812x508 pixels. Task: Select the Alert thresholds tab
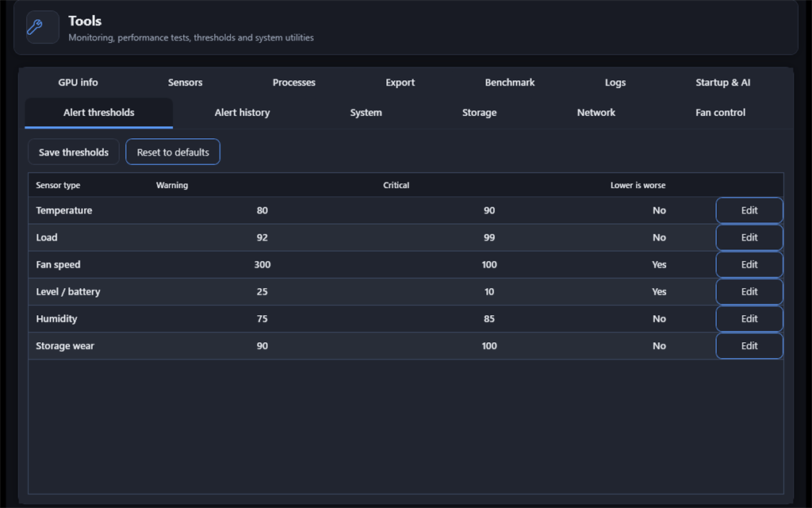click(x=99, y=113)
